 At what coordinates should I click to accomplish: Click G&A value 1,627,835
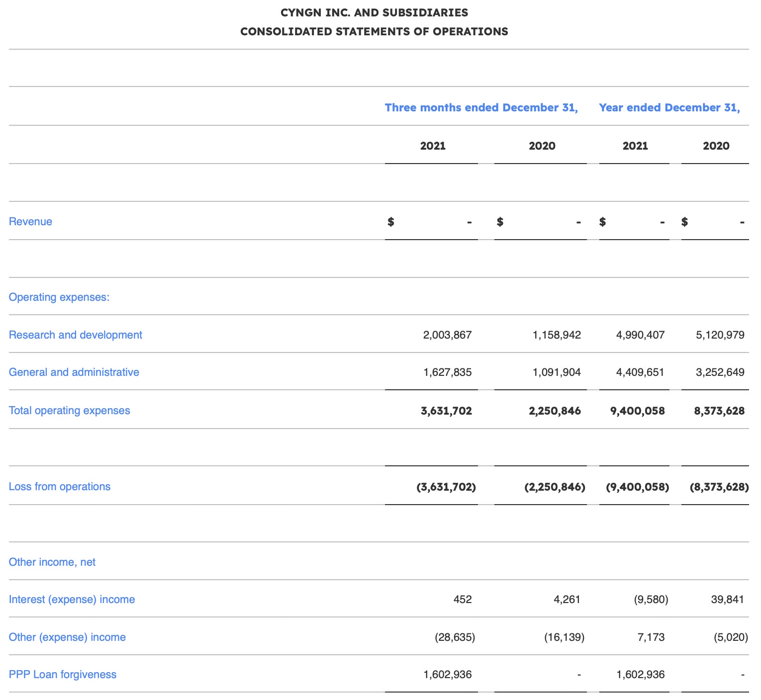[x=448, y=372]
